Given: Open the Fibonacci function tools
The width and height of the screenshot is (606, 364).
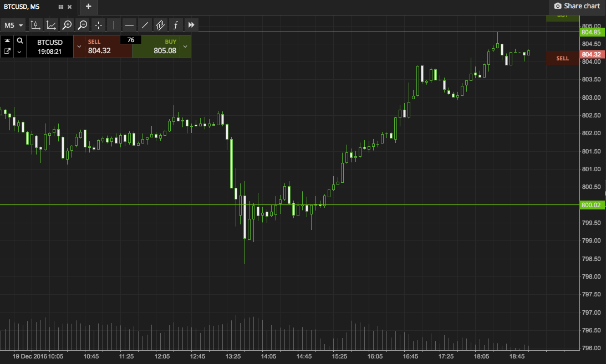Looking at the screenshot, I should (x=175, y=25).
